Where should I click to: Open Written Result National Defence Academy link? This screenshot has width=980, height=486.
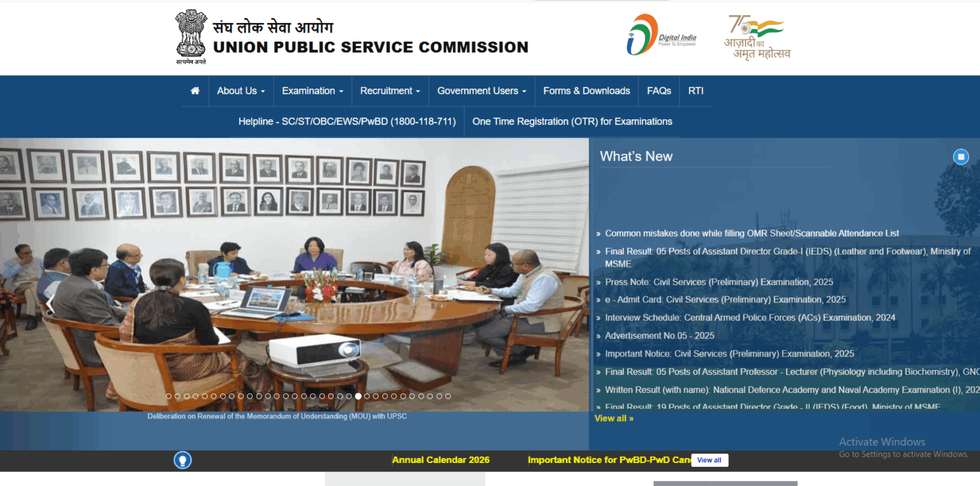[x=792, y=390]
